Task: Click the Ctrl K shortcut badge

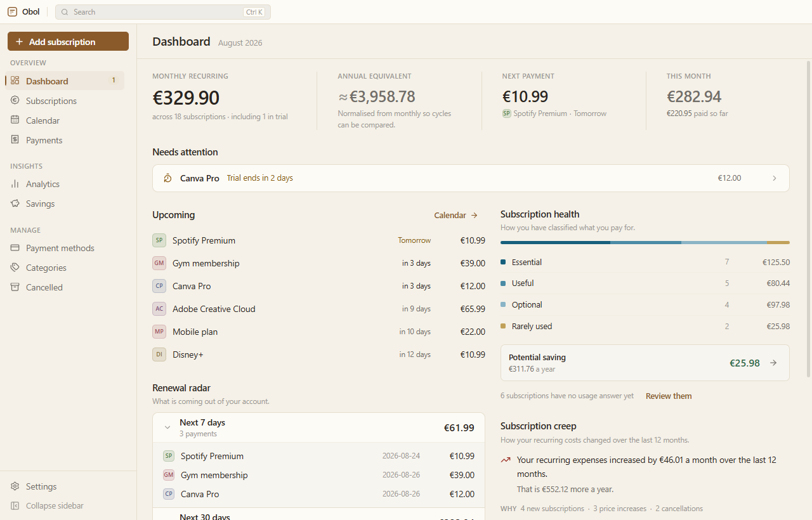Action: 254,12
